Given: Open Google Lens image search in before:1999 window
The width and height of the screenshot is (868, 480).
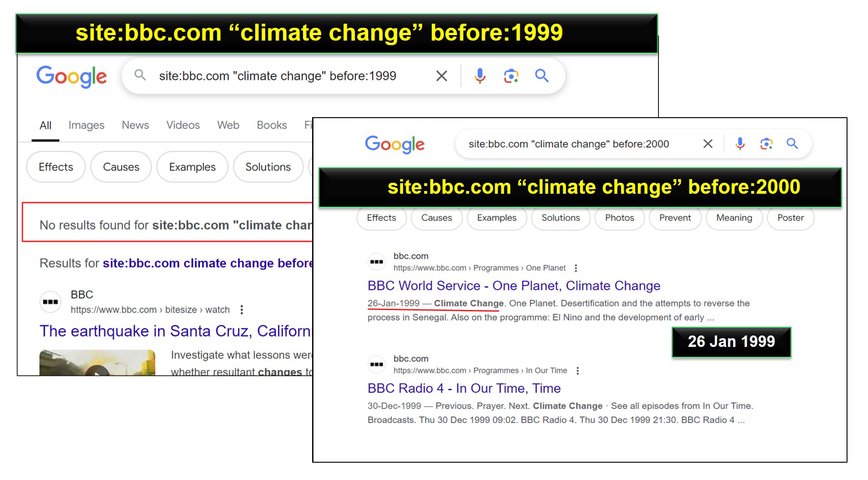Looking at the screenshot, I should coord(511,76).
